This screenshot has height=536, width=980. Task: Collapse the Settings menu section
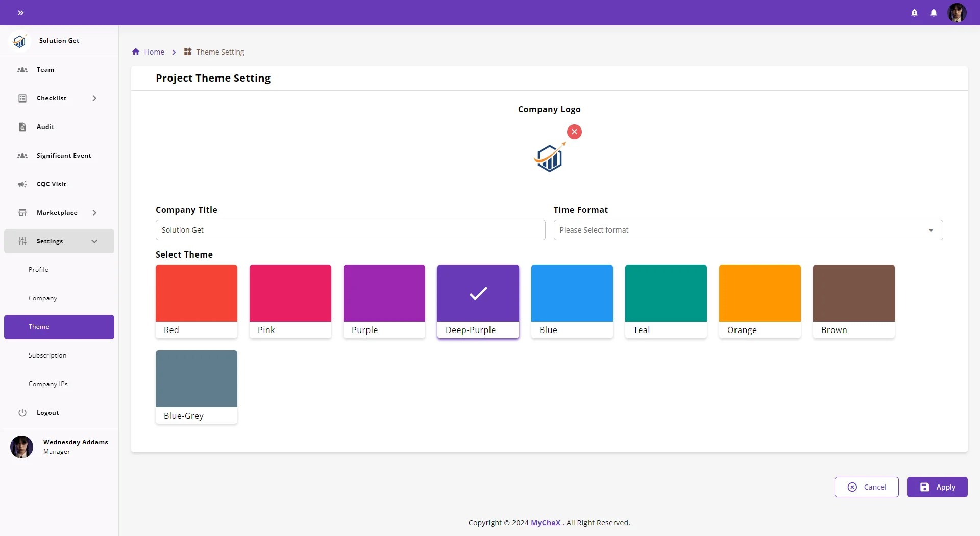[94, 241]
